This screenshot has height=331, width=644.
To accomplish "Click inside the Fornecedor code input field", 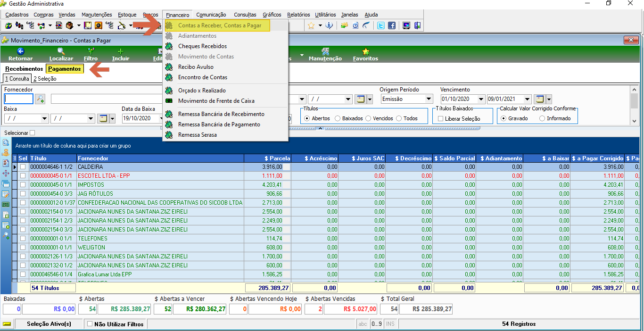I will (19, 99).
